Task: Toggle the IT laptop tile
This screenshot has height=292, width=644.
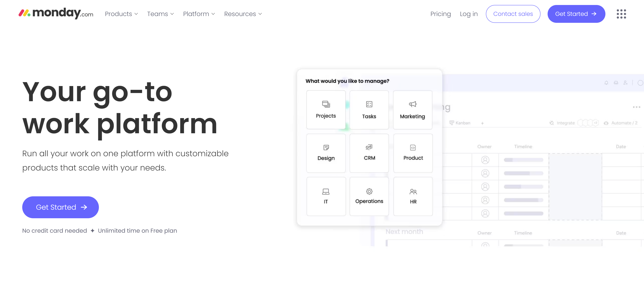Action: pyautogui.click(x=326, y=196)
